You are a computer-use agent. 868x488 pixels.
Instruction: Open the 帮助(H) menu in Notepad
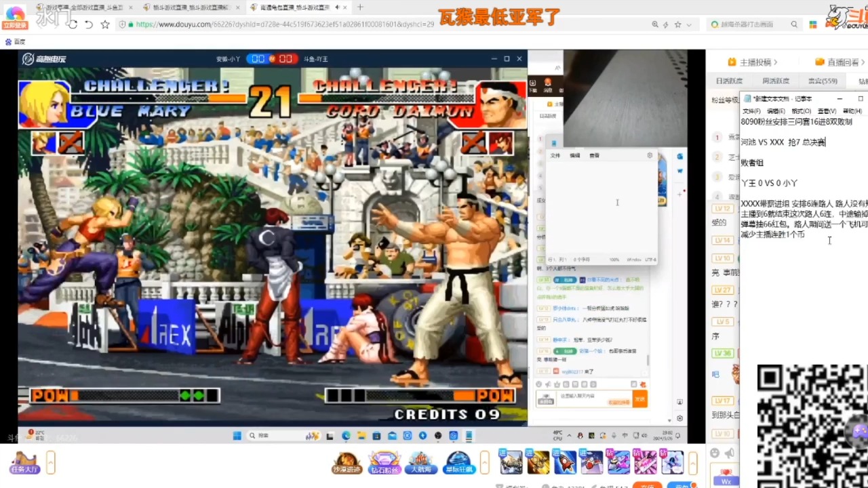coord(852,111)
